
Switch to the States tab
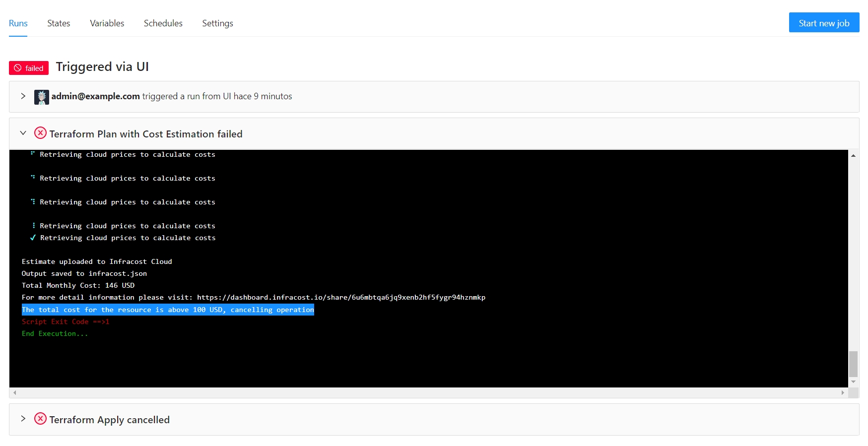(x=59, y=23)
